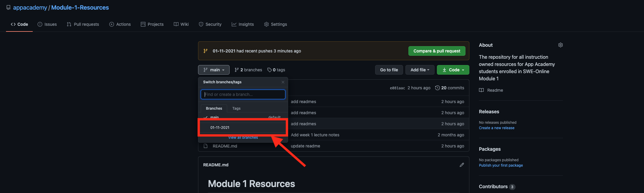This screenshot has height=193, width=644.
Task: Click the Go to file button
Action: (389, 70)
